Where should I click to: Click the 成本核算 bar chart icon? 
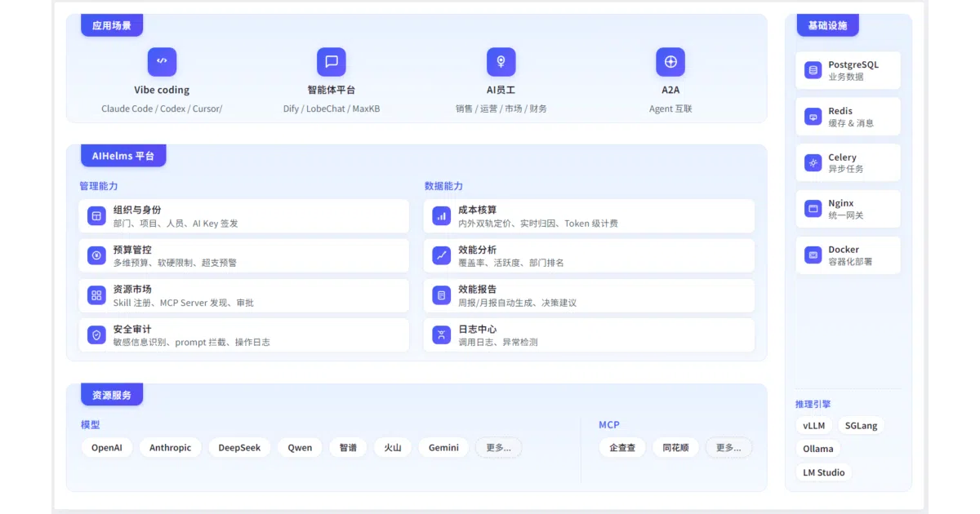tap(442, 216)
